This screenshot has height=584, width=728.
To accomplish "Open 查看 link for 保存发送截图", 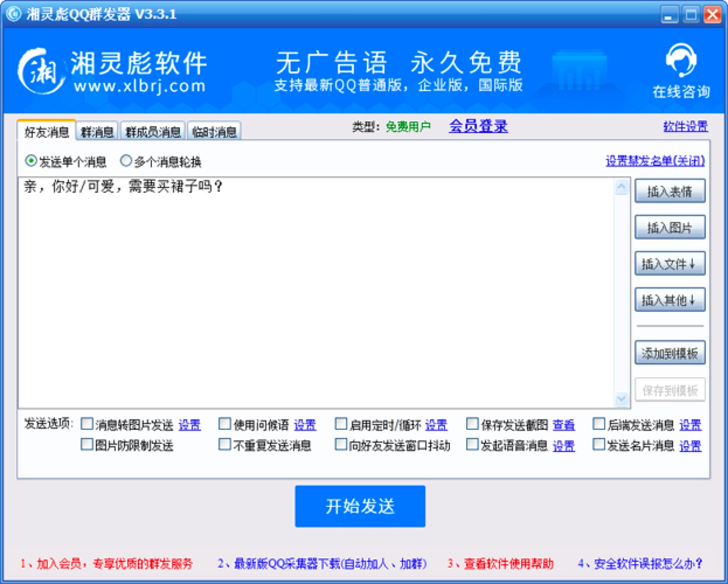I will click(564, 425).
